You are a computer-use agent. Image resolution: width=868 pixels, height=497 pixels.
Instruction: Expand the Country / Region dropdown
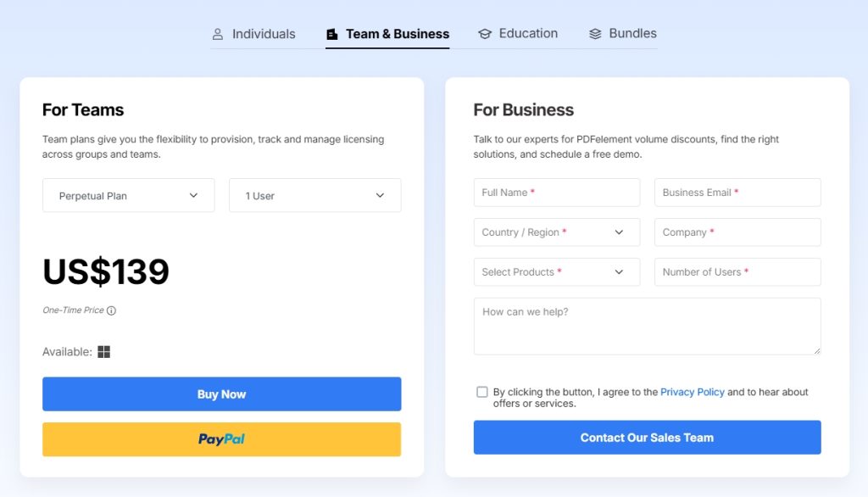pyautogui.click(x=557, y=232)
